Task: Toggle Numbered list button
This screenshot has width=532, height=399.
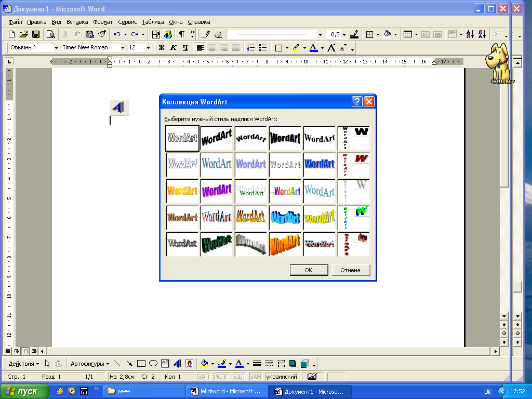Action: tap(251, 48)
